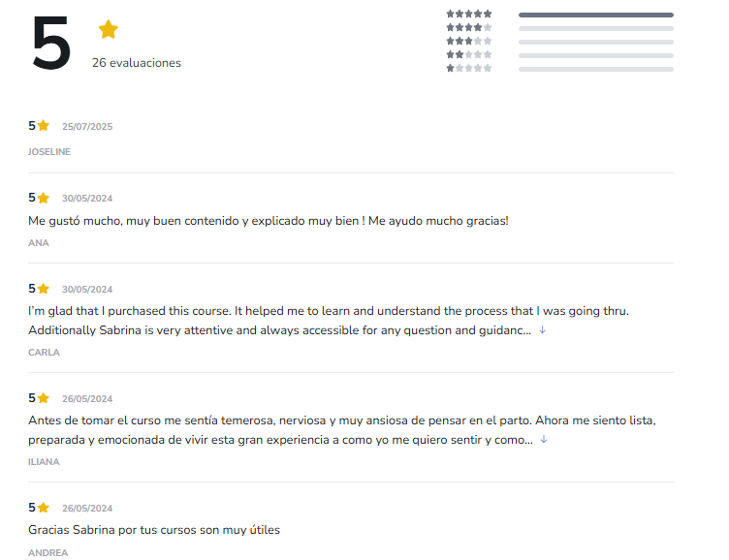Filter reviews by the three-star row
Screen dimensions: 729x560
pos(469,42)
